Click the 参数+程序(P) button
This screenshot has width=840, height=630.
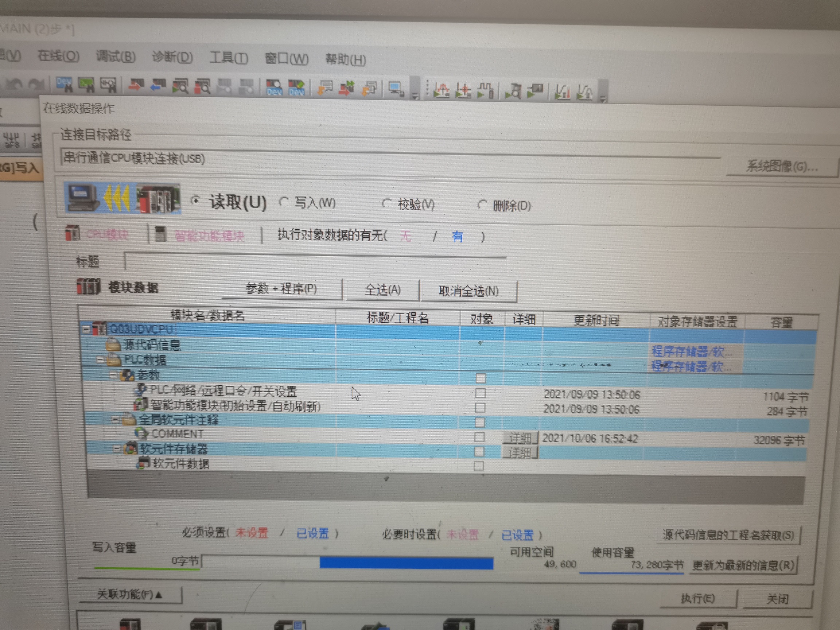coord(281,289)
